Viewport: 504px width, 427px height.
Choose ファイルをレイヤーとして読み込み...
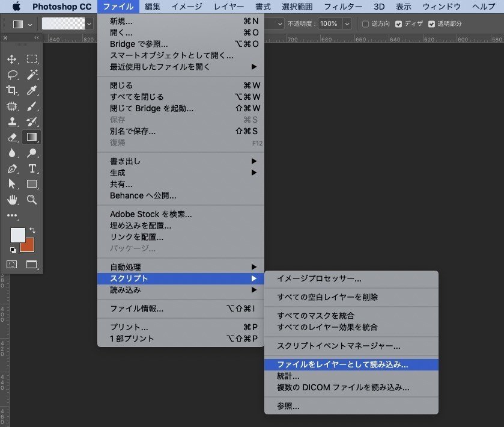pyautogui.click(x=351, y=364)
